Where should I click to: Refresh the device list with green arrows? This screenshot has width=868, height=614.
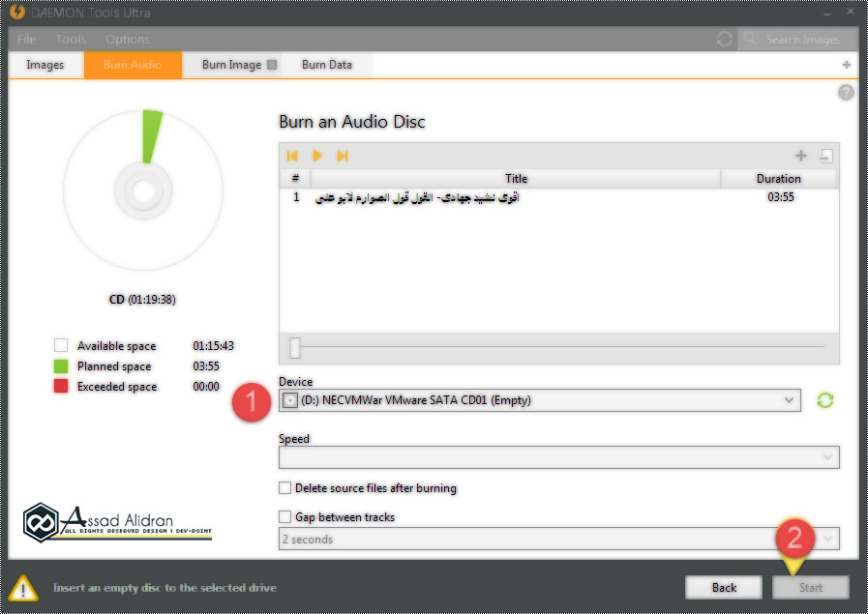[x=824, y=400]
